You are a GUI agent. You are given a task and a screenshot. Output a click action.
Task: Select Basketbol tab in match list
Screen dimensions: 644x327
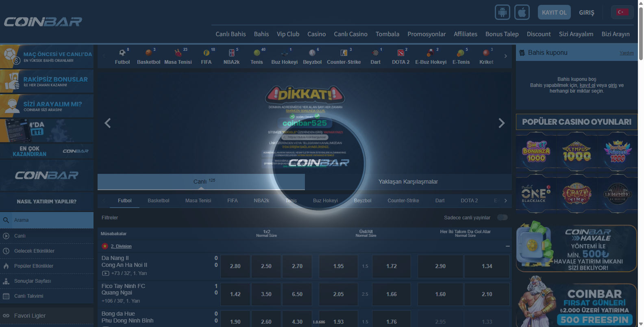tap(159, 201)
